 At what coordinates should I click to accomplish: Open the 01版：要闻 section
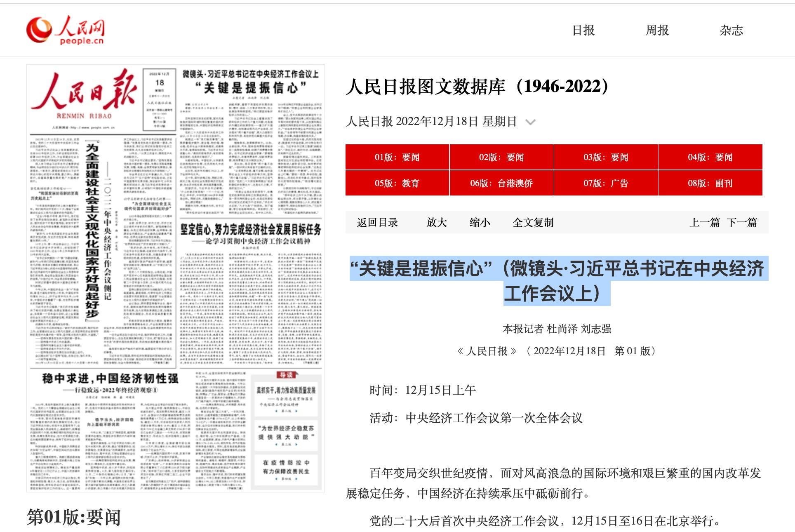coord(397,157)
